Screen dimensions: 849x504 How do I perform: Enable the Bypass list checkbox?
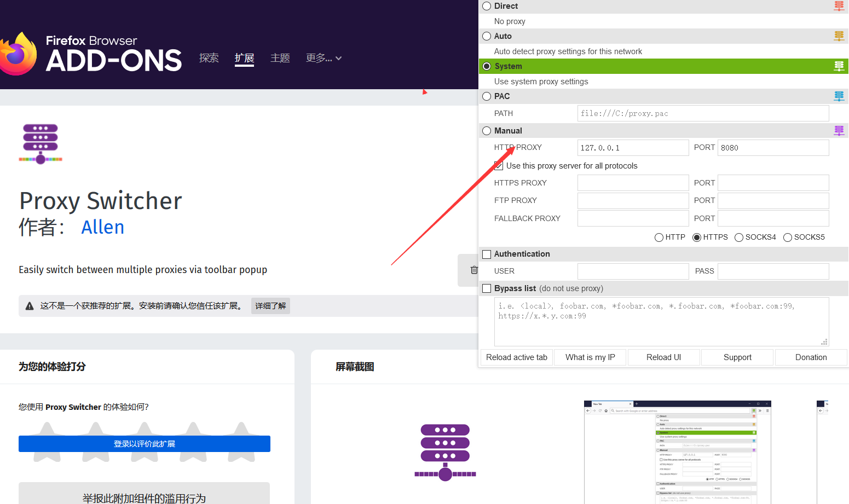coord(487,288)
